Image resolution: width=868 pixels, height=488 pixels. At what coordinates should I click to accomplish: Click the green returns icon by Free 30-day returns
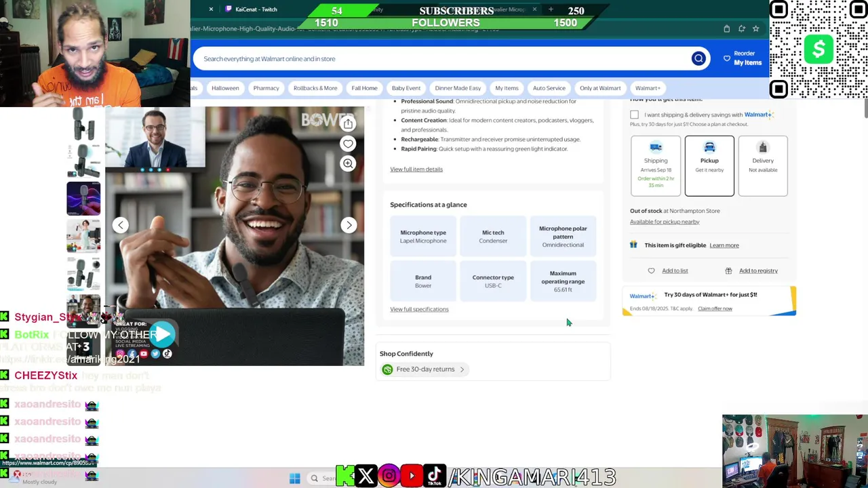tap(387, 369)
